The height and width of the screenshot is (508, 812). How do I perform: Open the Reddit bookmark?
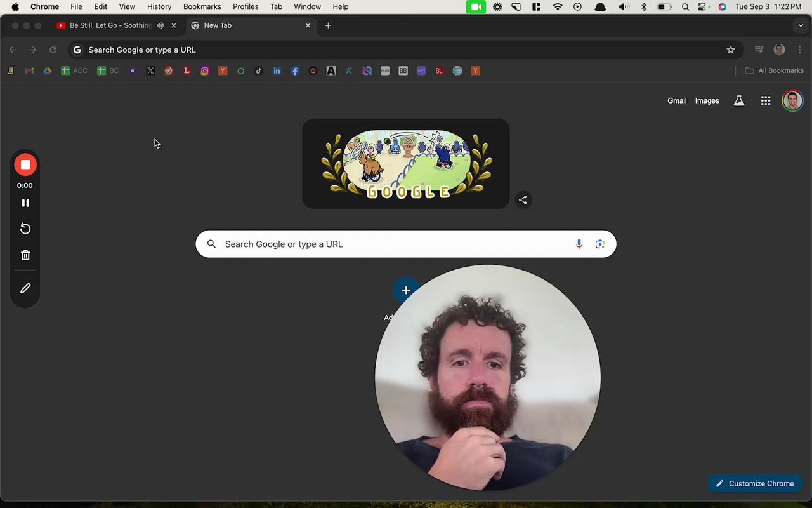tap(169, 71)
